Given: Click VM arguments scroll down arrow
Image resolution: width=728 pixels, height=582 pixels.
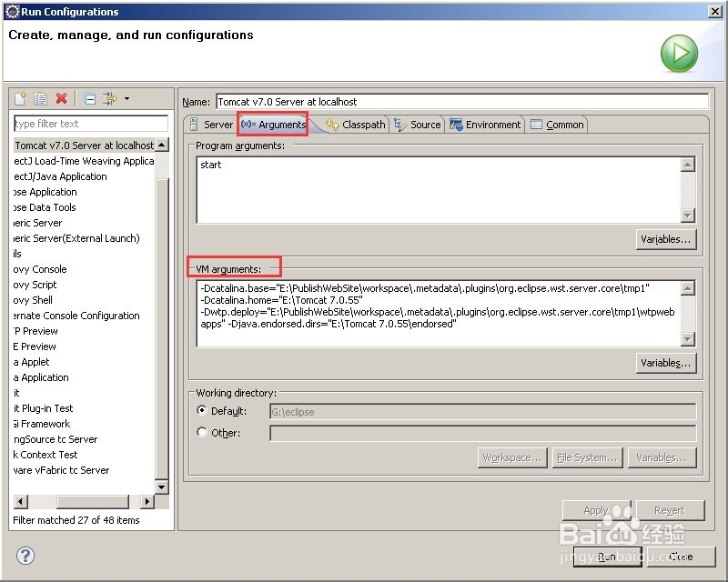Looking at the screenshot, I should pos(688,339).
